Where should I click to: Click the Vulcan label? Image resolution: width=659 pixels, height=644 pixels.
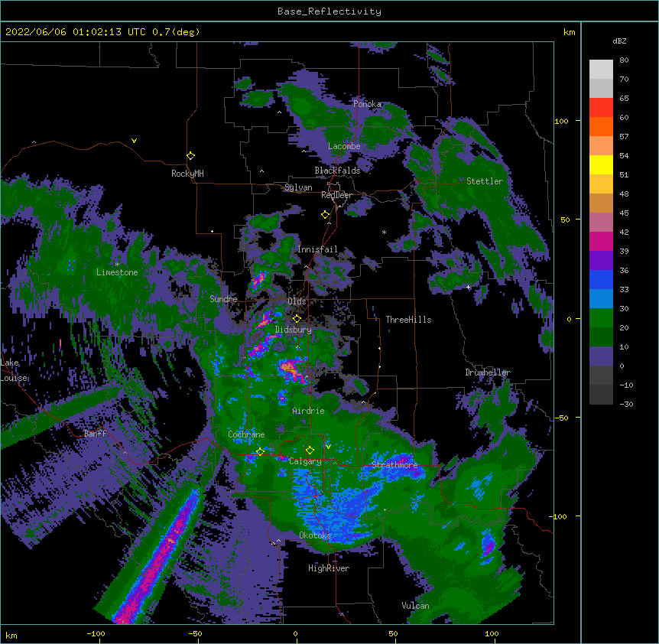pos(415,606)
